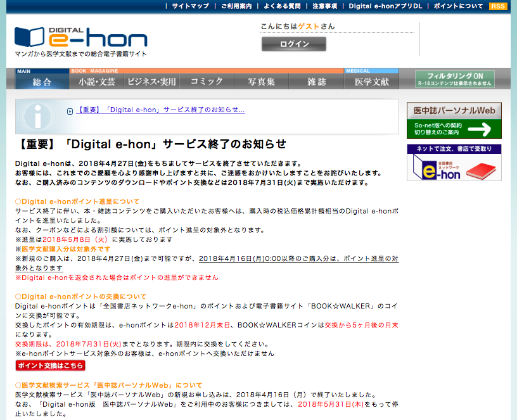Click the red warning about 退会された場合

pyautogui.click(x=117, y=277)
